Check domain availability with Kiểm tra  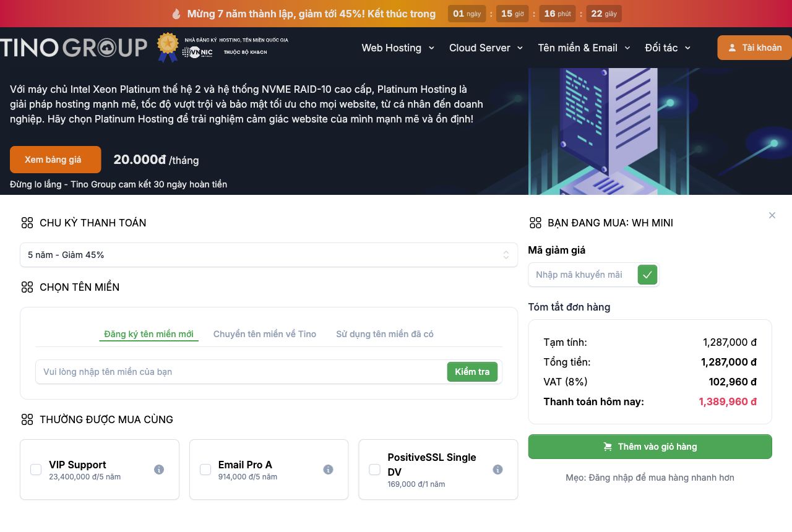472,372
